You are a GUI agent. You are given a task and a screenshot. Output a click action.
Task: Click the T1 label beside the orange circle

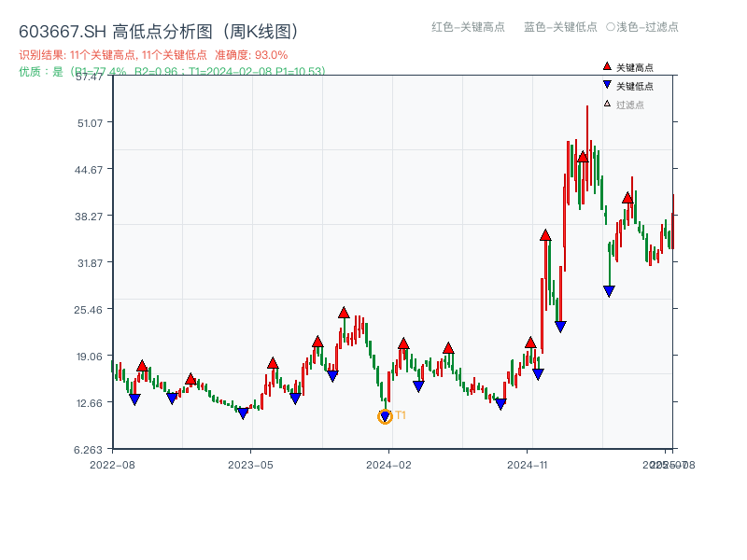tap(400, 413)
